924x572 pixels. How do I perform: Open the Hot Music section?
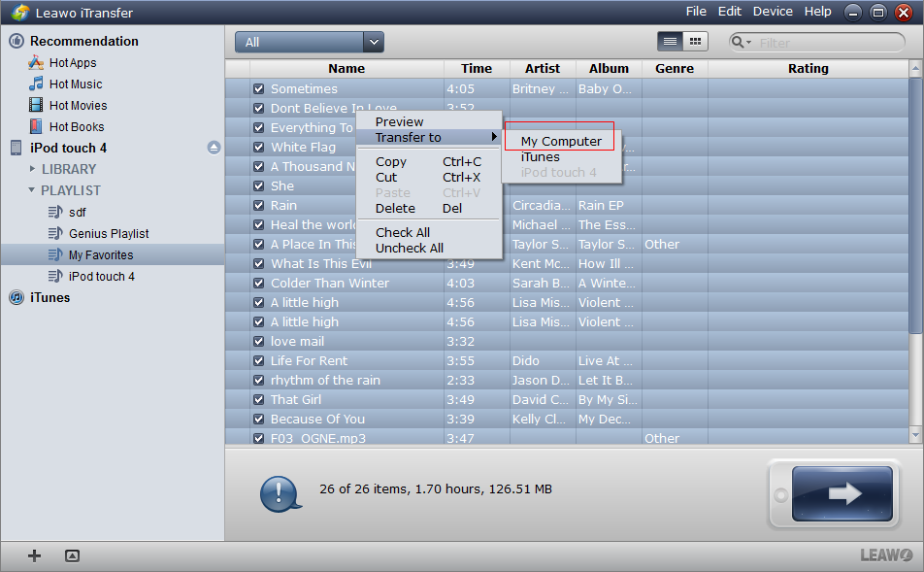pos(76,84)
